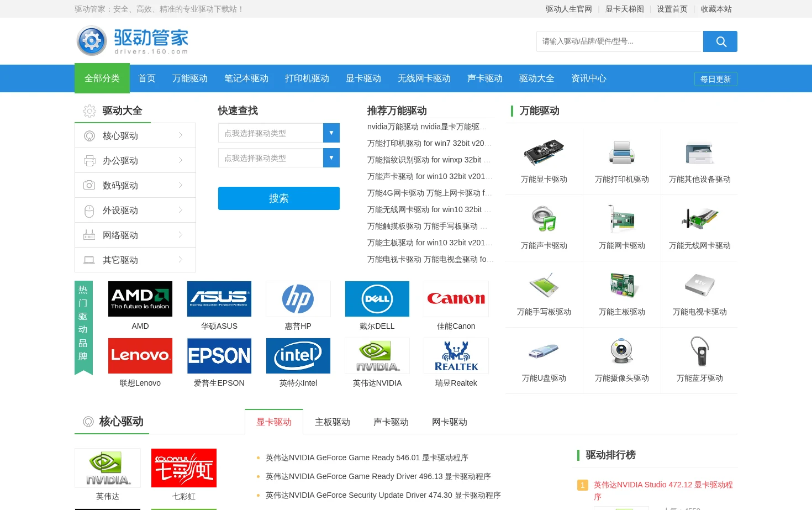Select the HP brand logo
This screenshot has width=812, height=510.
point(298,299)
